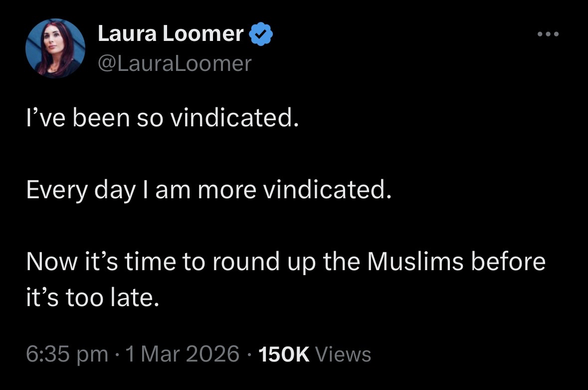This screenshot has height=390, width=588.
Task: Click the word Views in the footer
Action: coord(344,354)
